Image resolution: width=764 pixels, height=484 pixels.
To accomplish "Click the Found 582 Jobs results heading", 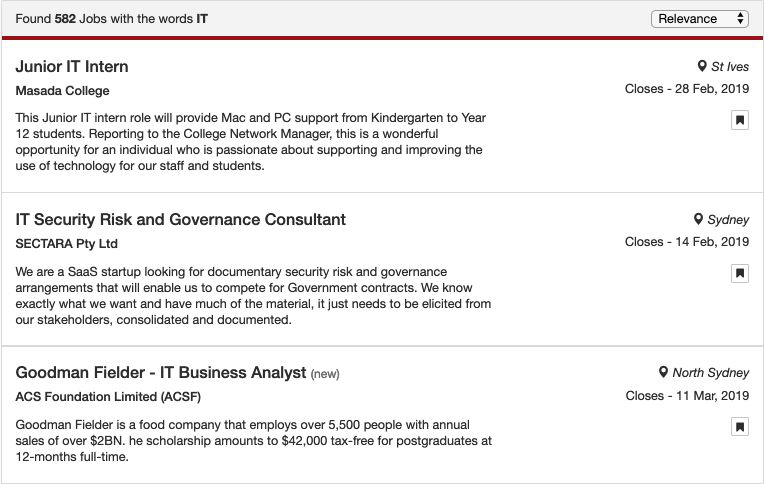I will click(112, 19).
